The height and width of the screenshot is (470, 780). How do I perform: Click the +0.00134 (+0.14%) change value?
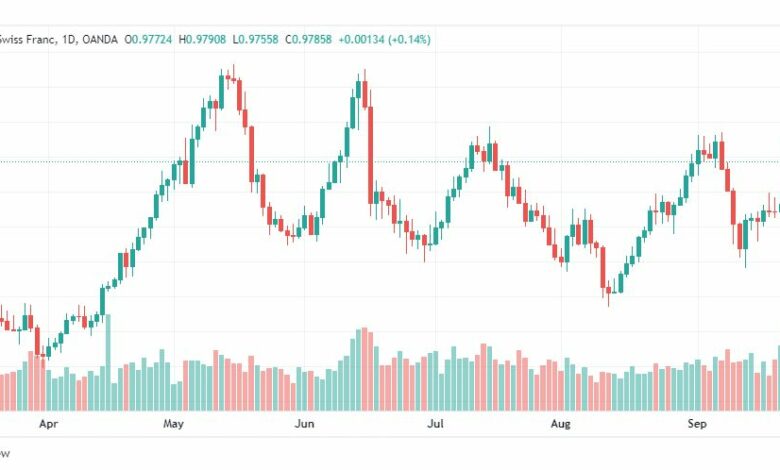coord(385,39)
